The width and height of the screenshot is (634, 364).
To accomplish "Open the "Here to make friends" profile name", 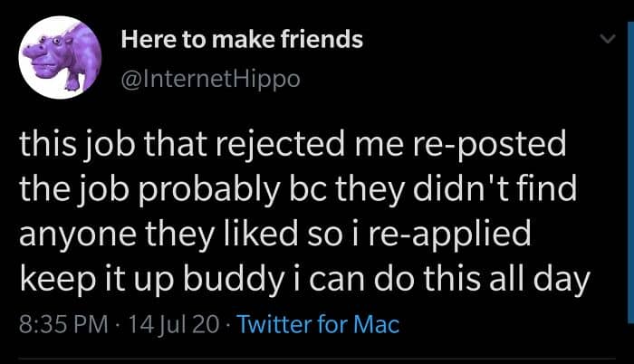I will 241,40.
